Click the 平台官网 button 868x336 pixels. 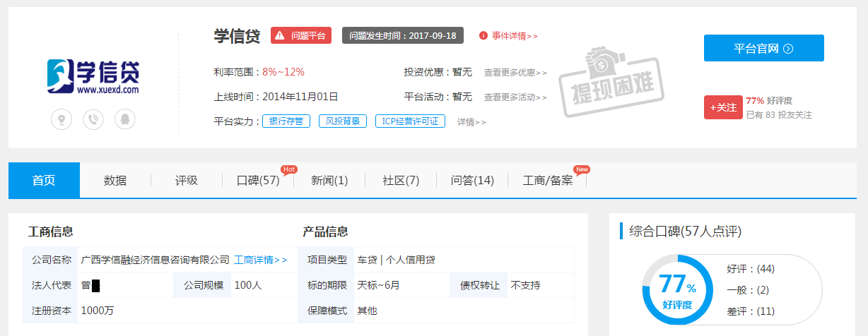coord(764,48)
